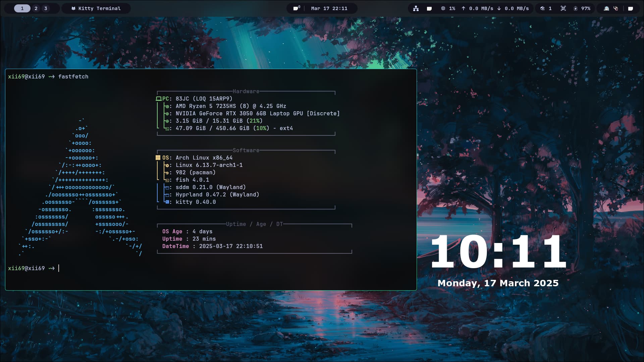Click the network topology icon in bar
The height and width of the screenshot is (362, 644).
pos(416,8)
